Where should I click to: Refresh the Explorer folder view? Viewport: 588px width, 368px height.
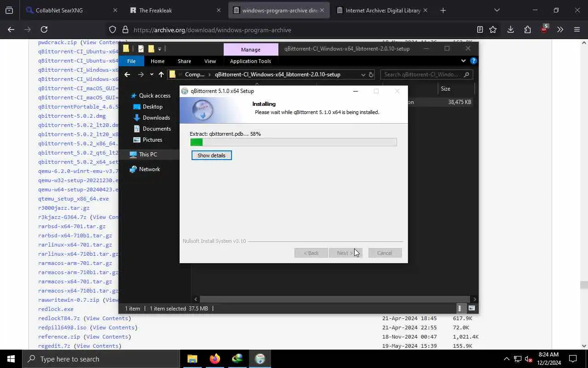(x=371, y=75)
